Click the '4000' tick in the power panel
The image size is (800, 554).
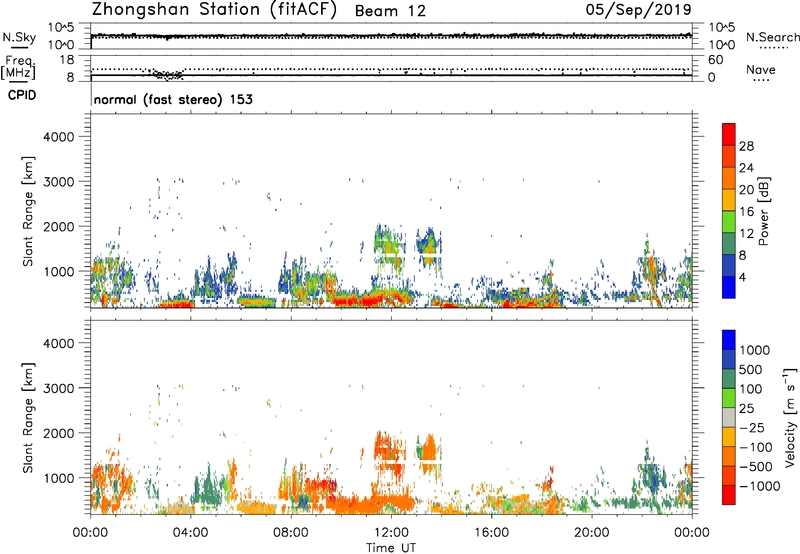59,137
